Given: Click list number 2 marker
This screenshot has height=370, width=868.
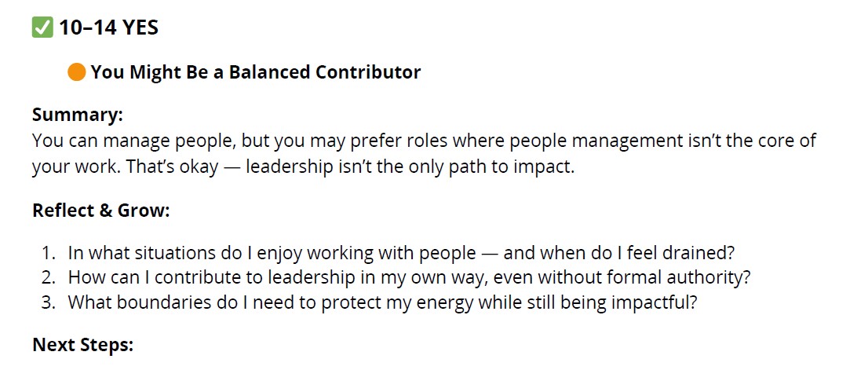Looking at the screenshot, I should pos(49,277).
